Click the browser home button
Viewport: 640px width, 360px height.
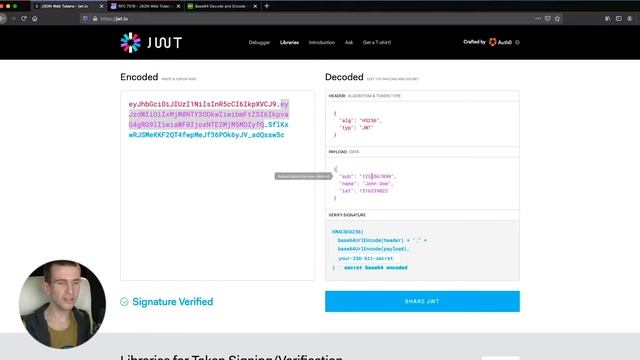(35, 18)
